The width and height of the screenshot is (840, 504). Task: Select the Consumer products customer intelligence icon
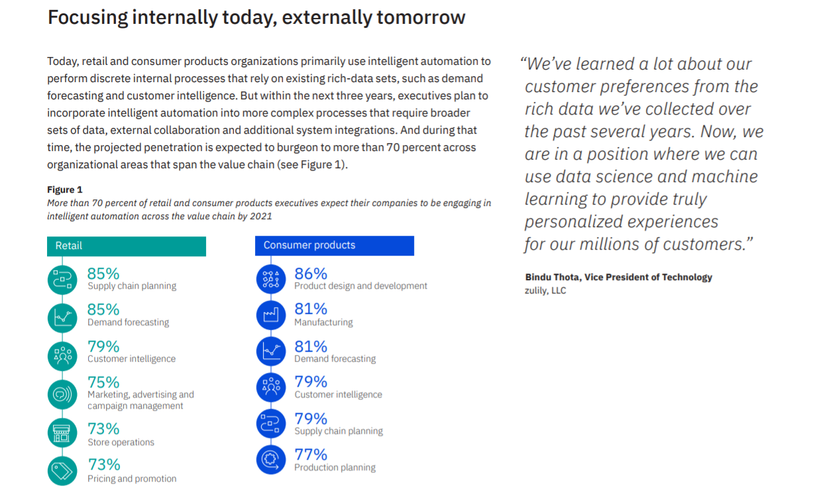click(271, 387)
